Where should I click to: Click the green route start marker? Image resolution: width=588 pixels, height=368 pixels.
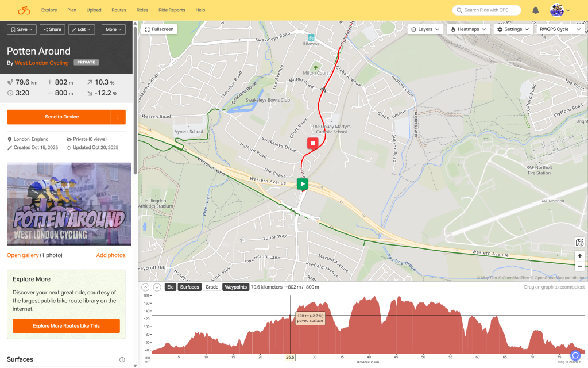point(302,184)
